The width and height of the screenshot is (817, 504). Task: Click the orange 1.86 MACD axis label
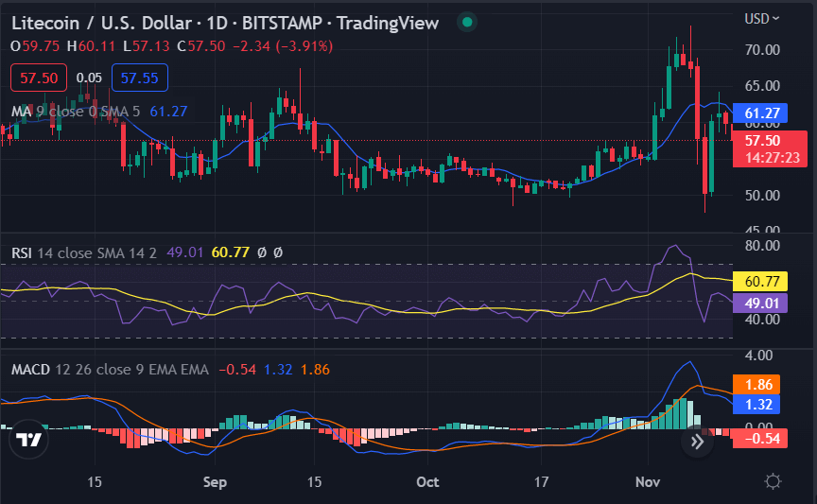[757, 385]
